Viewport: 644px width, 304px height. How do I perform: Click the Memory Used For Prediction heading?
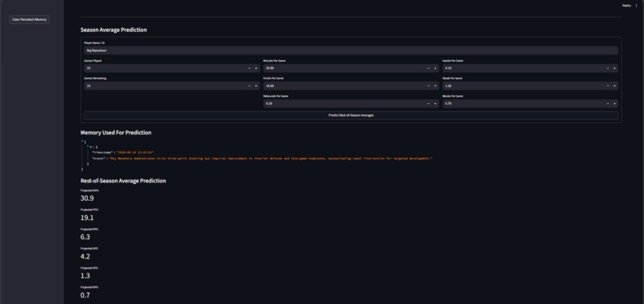pos(116,133)
